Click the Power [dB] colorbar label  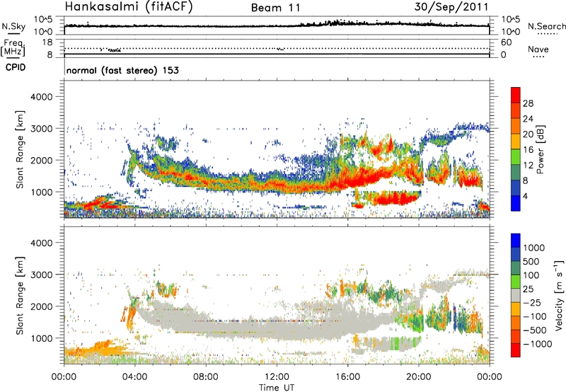[x=540, y=149]
